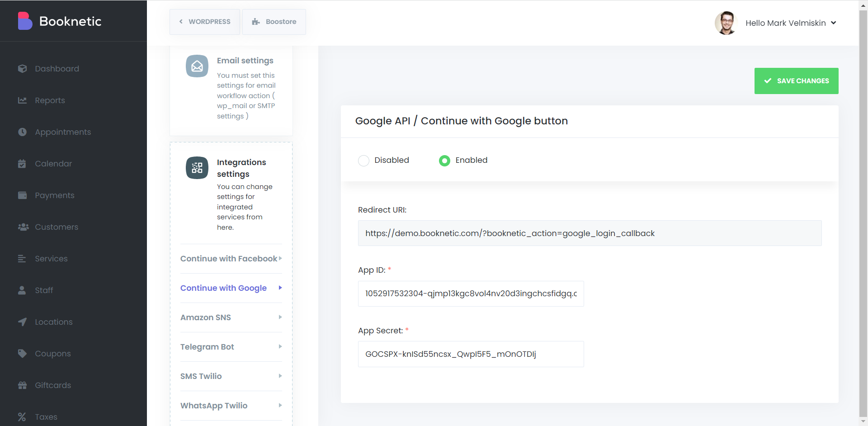Open Appointments via its clock icon
This screenshot has width=868, height=426.
pyautogui.click(x=23, y=132)
